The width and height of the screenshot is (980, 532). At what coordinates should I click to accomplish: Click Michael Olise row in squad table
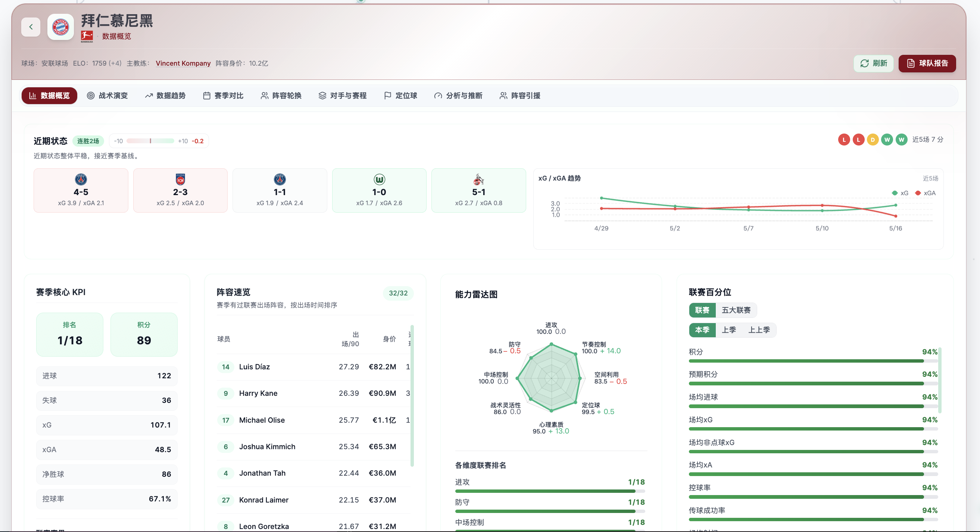pos(313,420)
